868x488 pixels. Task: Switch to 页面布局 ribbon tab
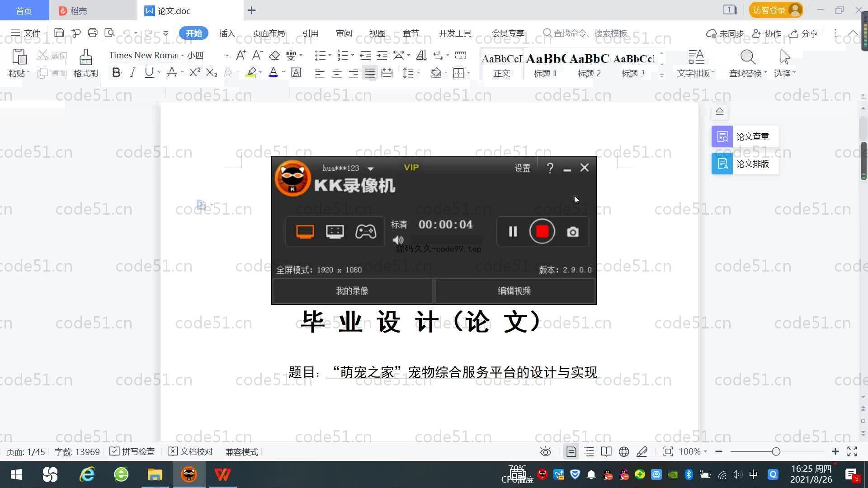269,33
